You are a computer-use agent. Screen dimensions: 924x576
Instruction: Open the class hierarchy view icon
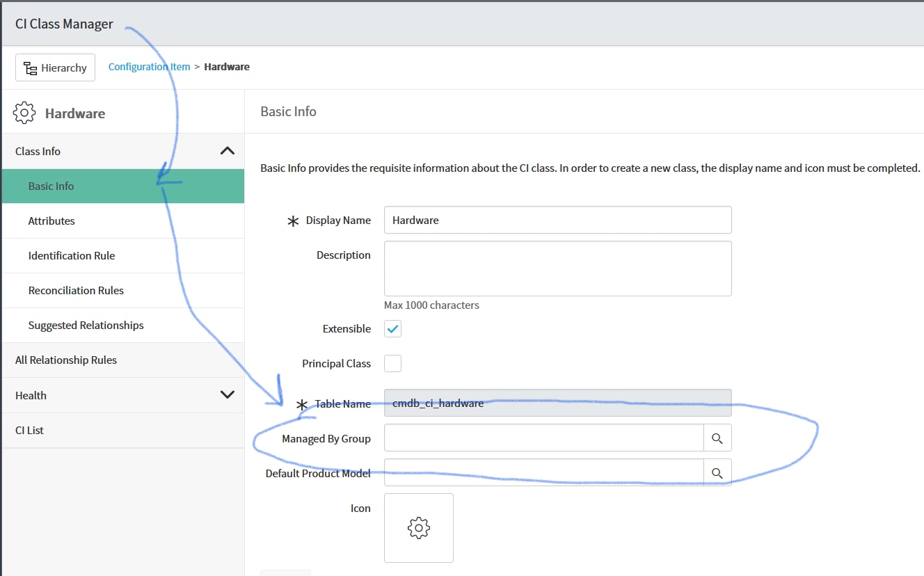click(x=31, y=67)
